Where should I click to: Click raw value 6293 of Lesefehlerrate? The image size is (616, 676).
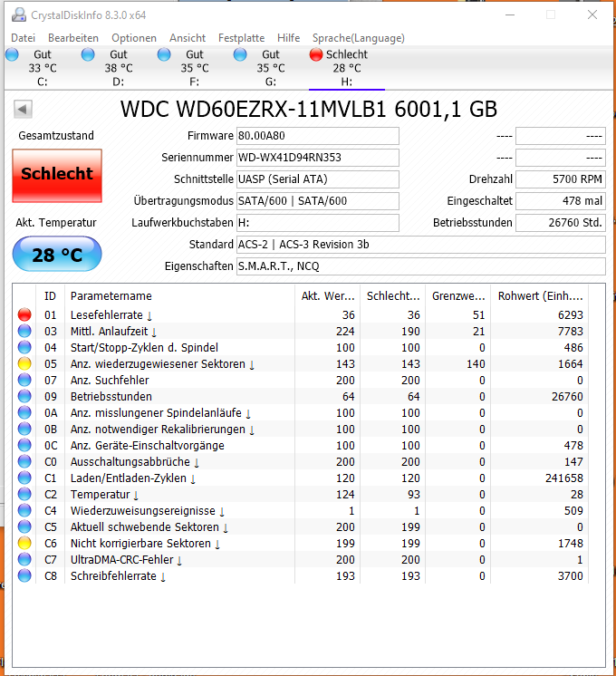[571, 315]
